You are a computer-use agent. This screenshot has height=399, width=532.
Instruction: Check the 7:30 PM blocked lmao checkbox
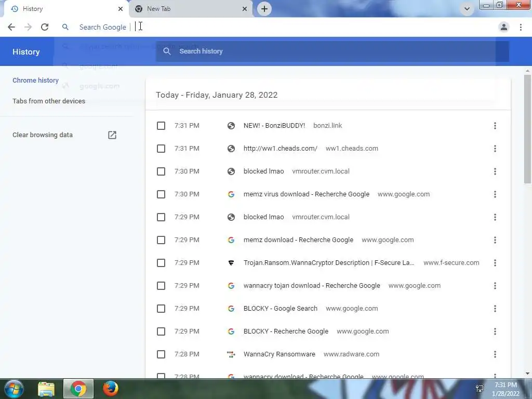[161, 171]
